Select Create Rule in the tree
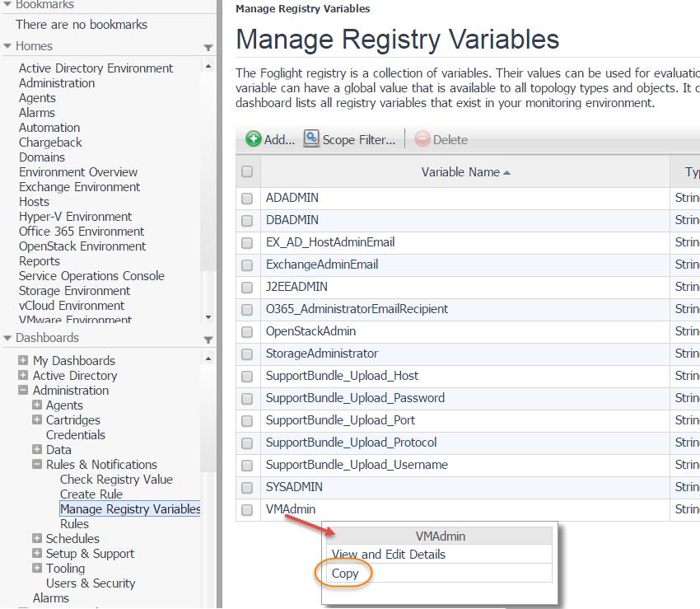The height and width of the screenshot is (609, 700). point(91,494)
